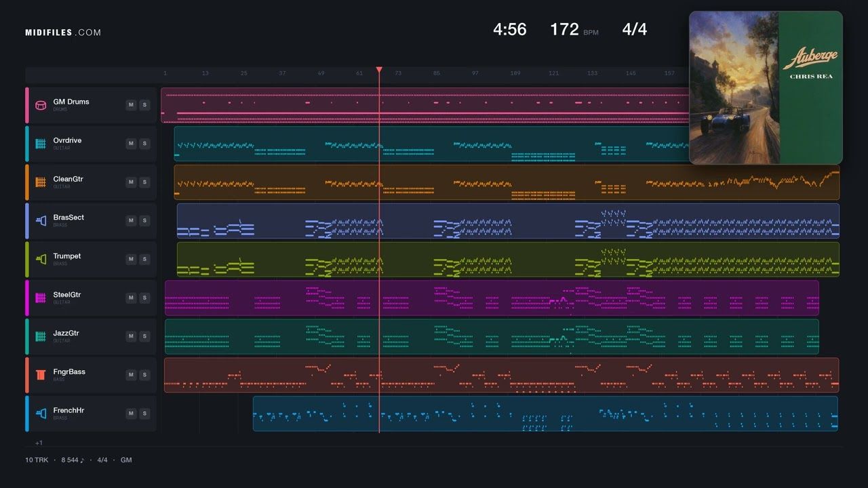Open the 172 BPM tempo display
This screenshot has width=868, height=488.
tap(574, 29)
